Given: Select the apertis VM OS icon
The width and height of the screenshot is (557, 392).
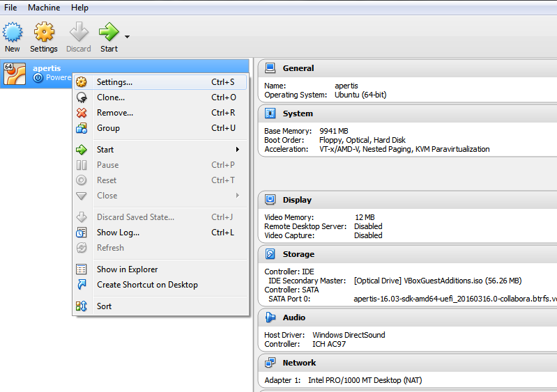Looking at the screenshot, I should point(15,74).
